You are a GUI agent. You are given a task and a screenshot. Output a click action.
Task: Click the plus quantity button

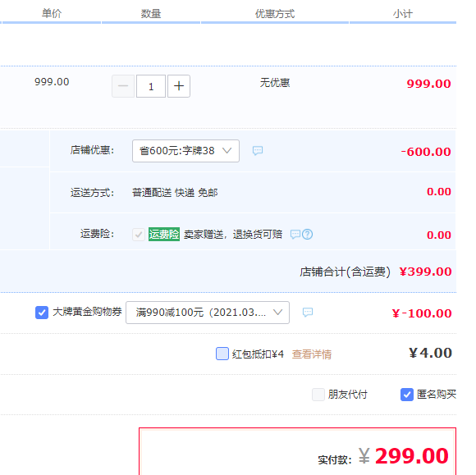[x=179, y=86]
